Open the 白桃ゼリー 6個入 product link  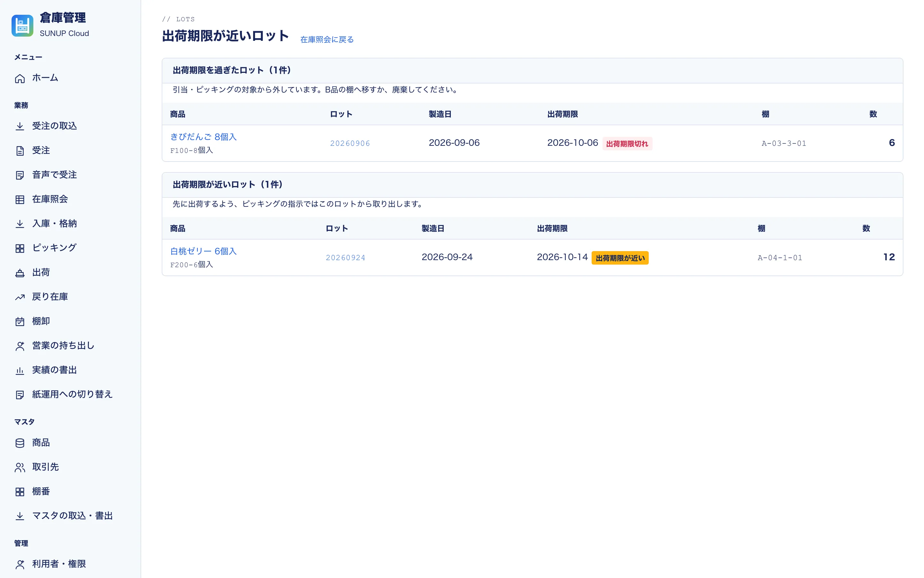(x=203, y=251)
